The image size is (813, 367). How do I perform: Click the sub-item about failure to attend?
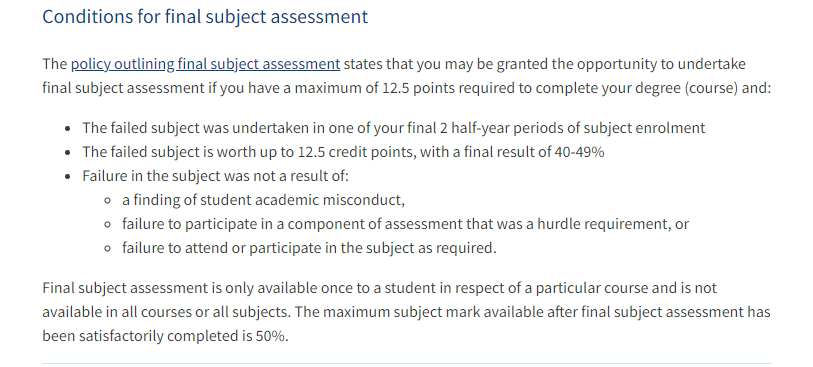point(309,248)
